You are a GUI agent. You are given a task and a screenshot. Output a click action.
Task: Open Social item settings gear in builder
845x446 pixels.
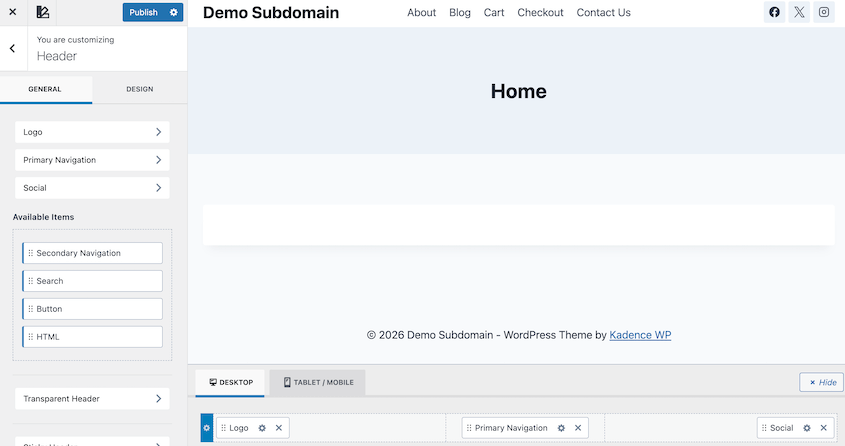807,428
